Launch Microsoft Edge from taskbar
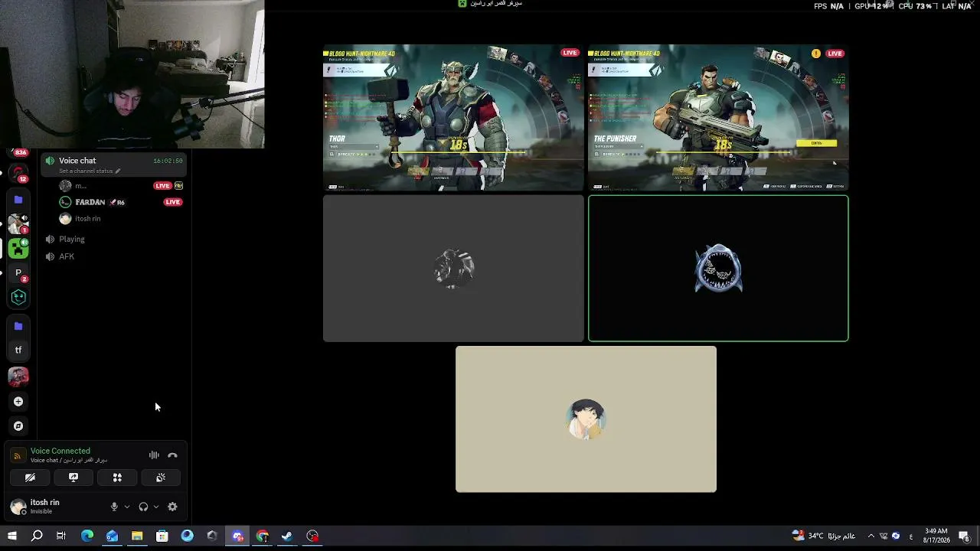Image resolution: width=980 pixels, height=551 pixels. [x=87, y=536]
